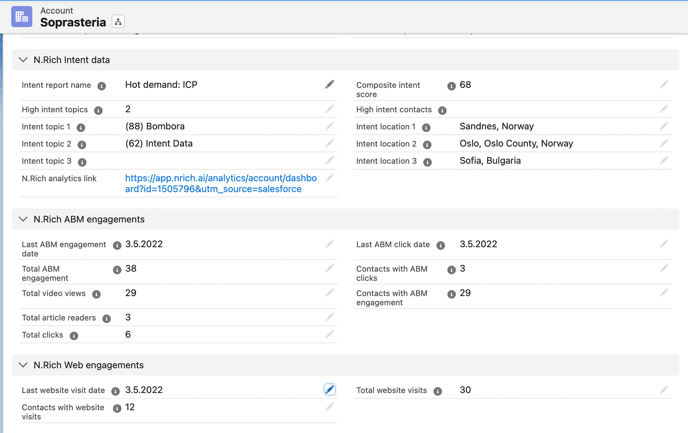Show info tooltip for High intent topics
Image resolution: width=688 pixels, height=433 pixels.
pyautogui.click(x=98, y=111)
